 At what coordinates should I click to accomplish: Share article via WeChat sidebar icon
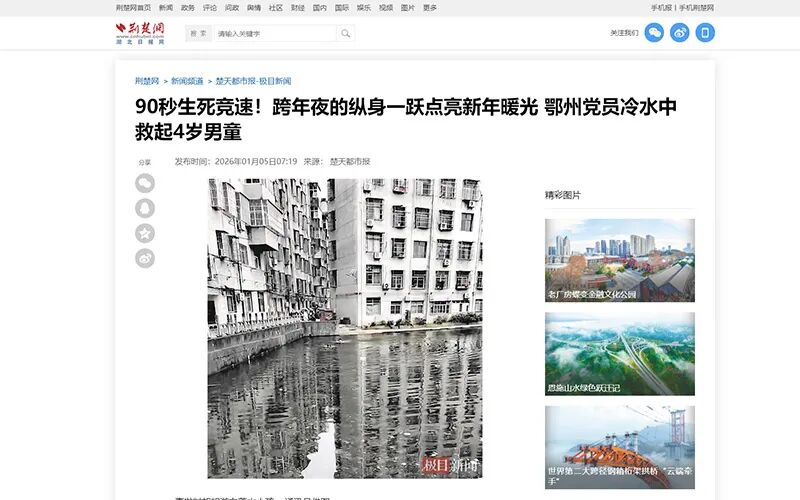(x=145, y=183)
